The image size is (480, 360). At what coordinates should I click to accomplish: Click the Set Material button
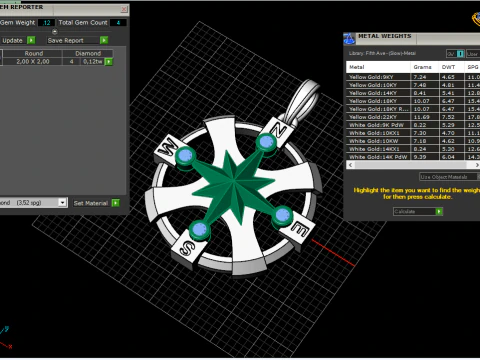[96, 203]
